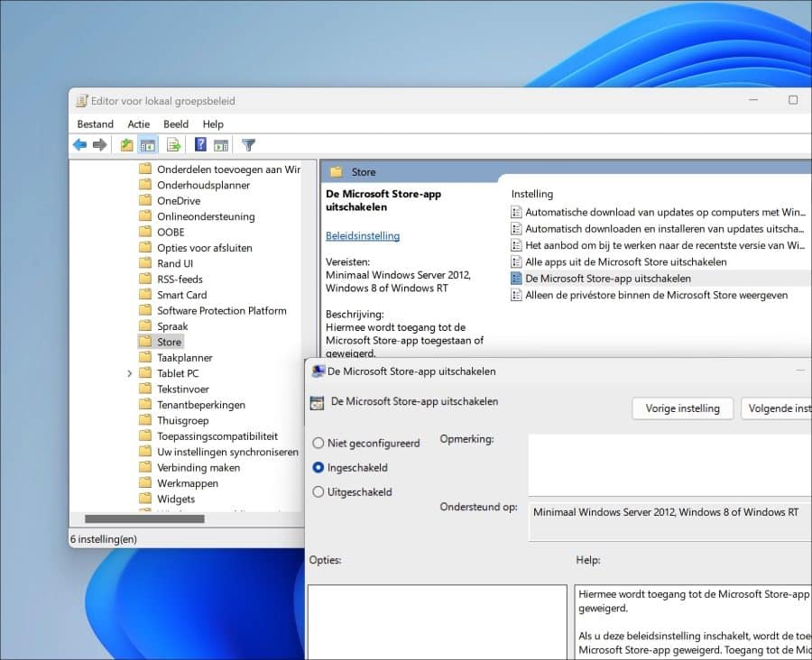Select the Niet geconfigureerd radio button
Screen dimensions: 812x660
pos(318,443)
